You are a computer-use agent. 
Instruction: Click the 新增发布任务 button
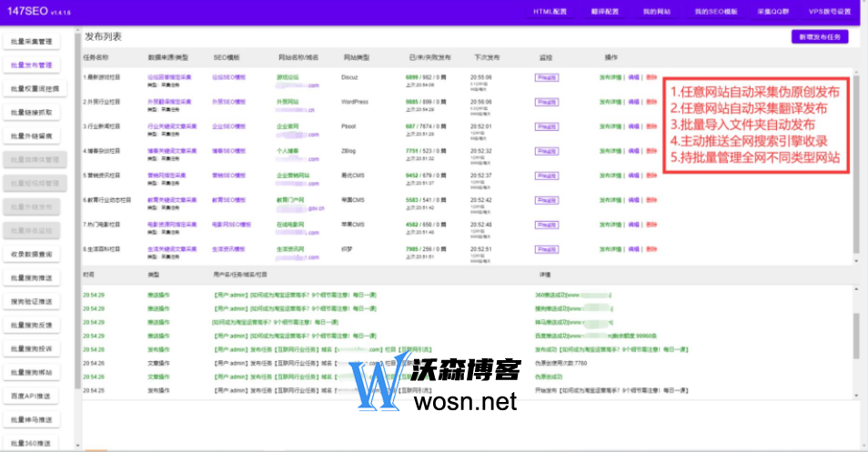click(x=823, y=37)
